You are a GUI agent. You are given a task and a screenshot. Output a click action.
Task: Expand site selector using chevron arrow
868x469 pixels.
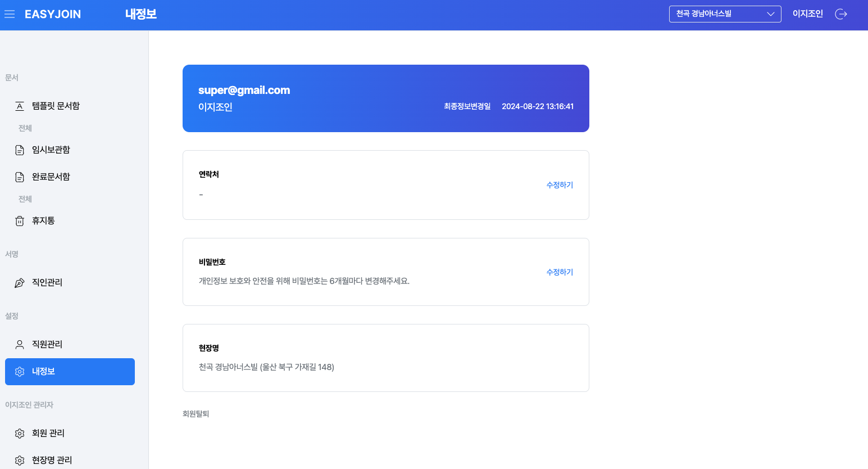[771, 14]
